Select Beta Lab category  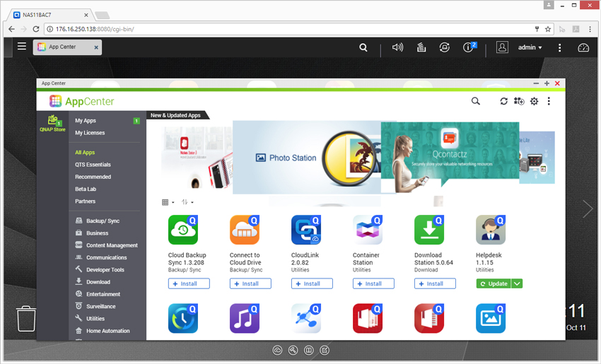click(86, 189)
